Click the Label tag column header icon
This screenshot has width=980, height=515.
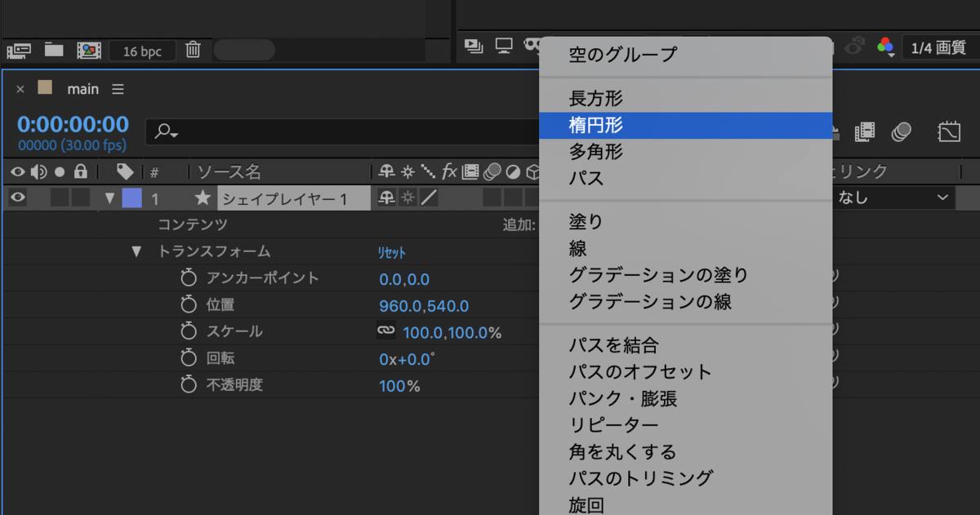click(x=125, y=171)
